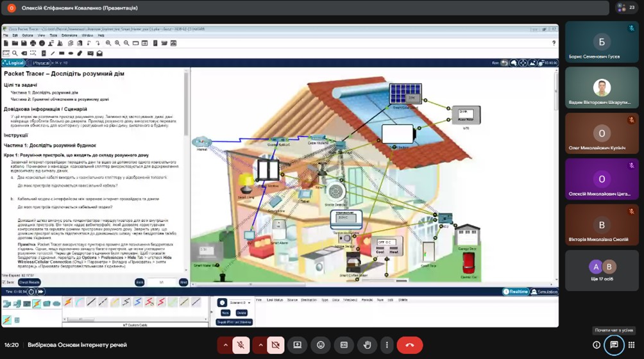
Task: Click the instruction page number field
Action: 162,282
